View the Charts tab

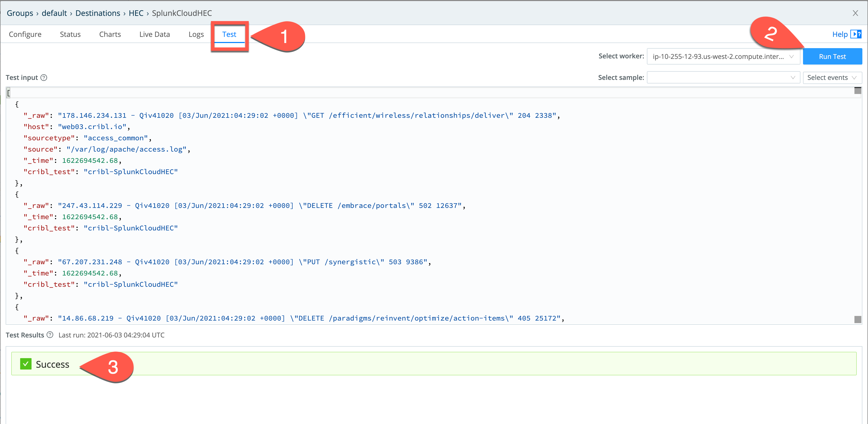110,34
